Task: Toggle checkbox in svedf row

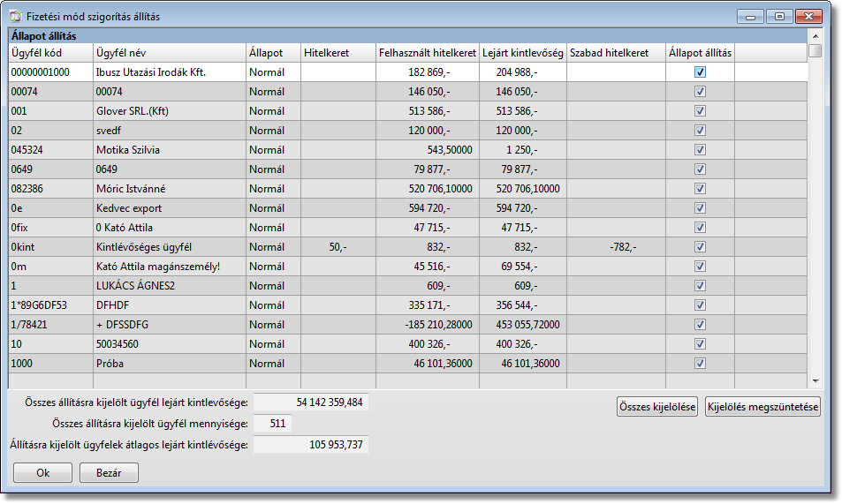Action: [x=700, y=131]
